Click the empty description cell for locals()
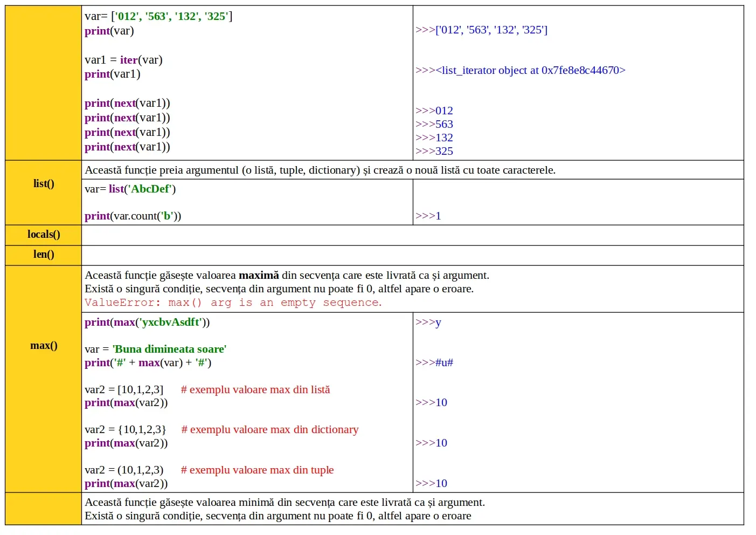Viewport: 756px width, 535px height. 412,235
